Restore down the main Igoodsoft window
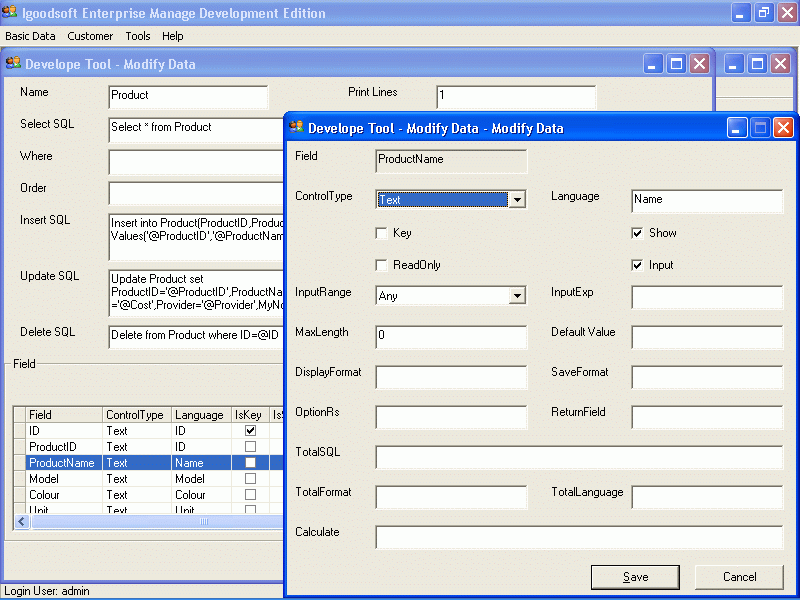 point(764,13)
